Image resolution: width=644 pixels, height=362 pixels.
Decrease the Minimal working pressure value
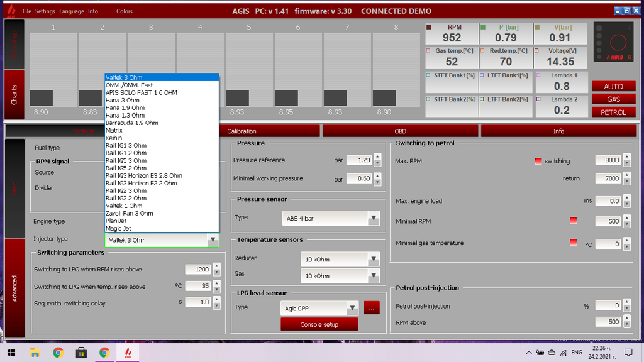pos(377,182)
